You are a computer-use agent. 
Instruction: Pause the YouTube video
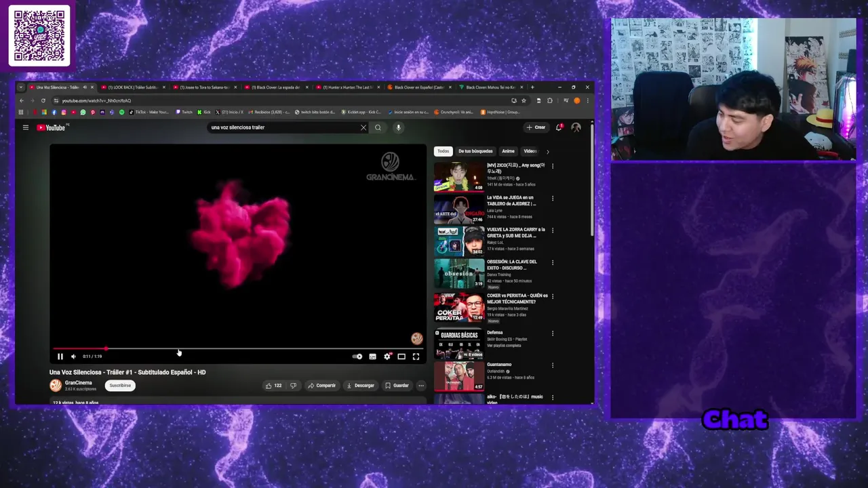tap(60, 357)
